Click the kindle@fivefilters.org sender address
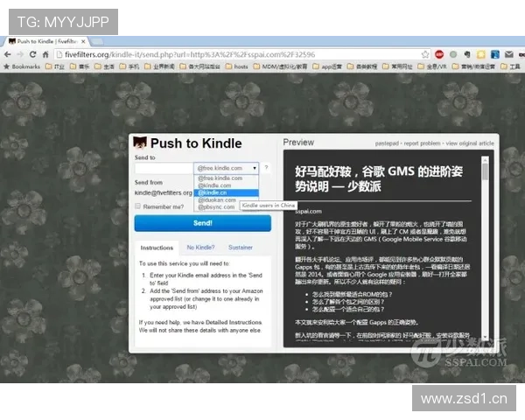525x420 pixels. (x=164, y=192)
